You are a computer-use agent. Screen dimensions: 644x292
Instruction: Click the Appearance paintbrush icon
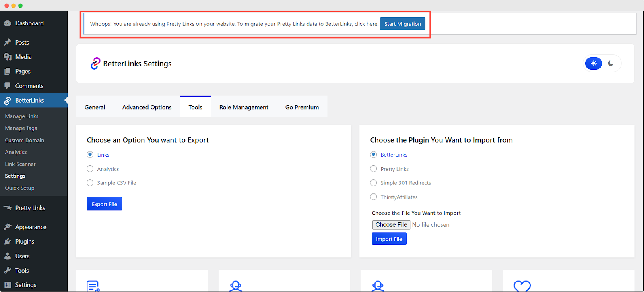8,227
